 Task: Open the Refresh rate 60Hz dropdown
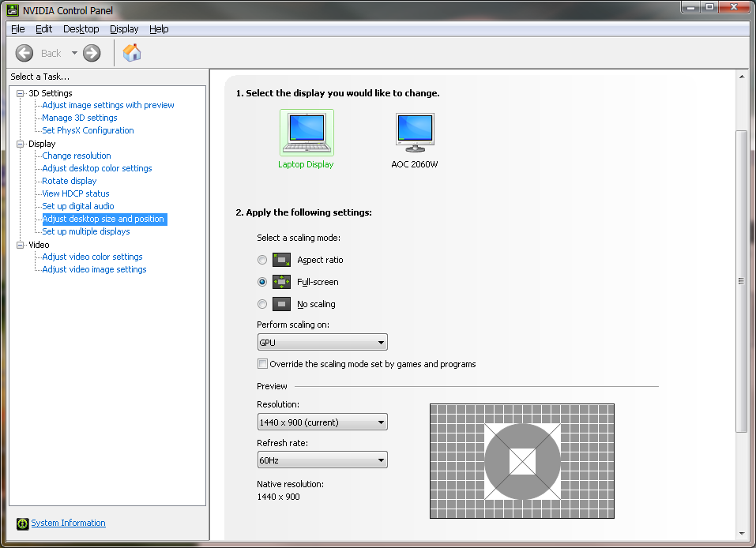point(322,460)
